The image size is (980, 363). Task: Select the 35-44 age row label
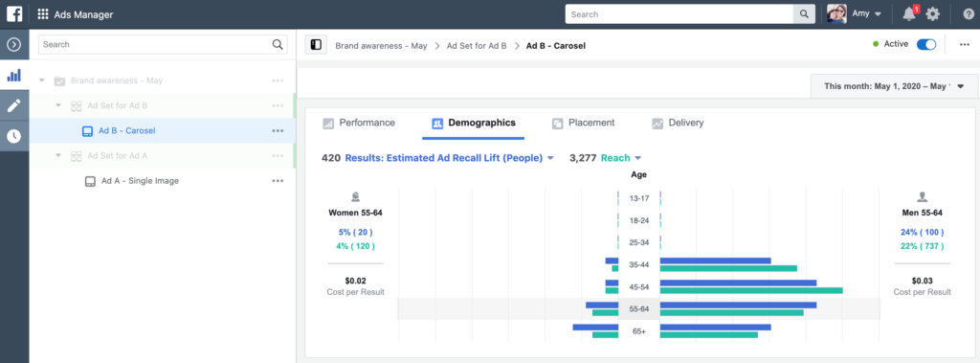639,264
